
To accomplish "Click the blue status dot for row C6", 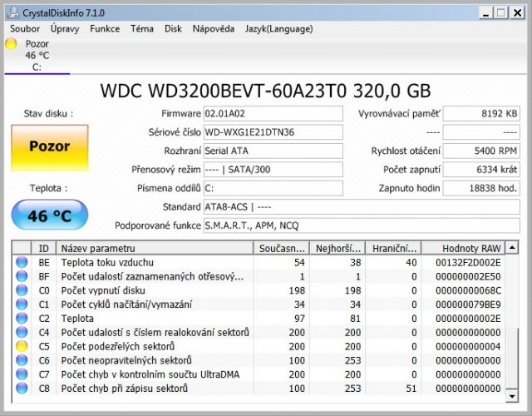I will (x=22, y=360).
